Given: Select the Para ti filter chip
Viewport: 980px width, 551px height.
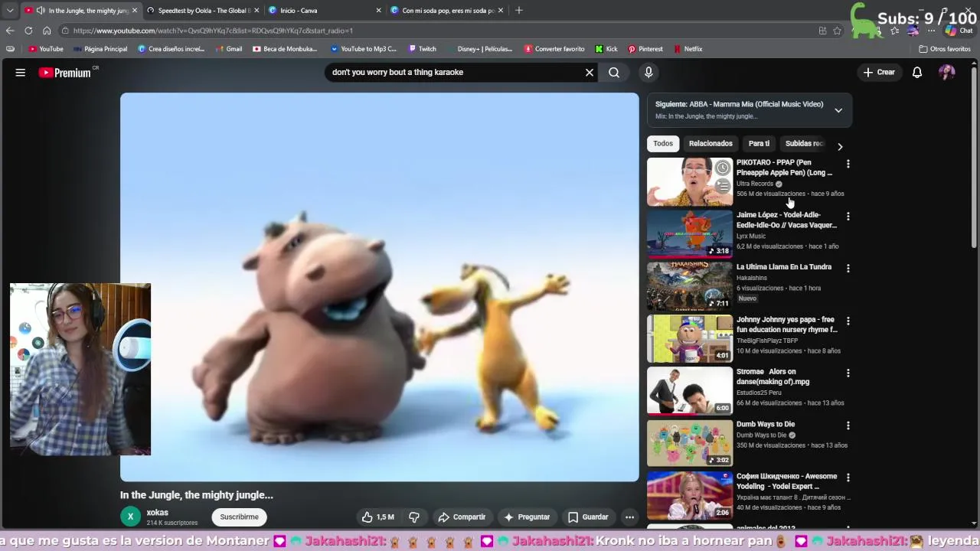Looking at the screenshot, I should point(759,143).
